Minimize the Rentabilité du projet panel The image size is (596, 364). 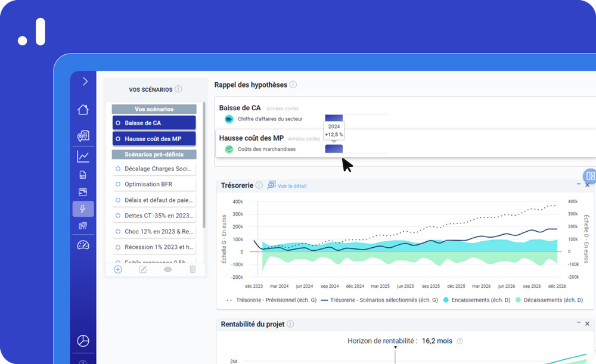coord(579,322)
